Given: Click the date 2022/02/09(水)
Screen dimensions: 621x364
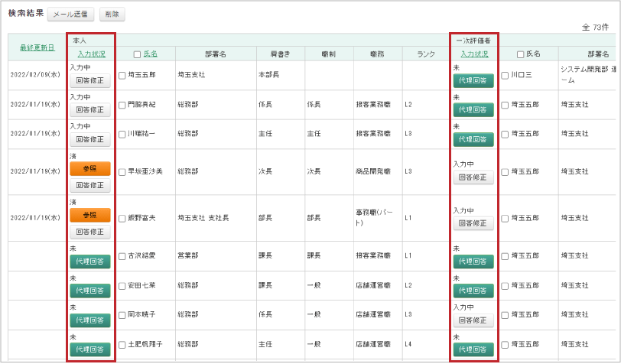Looking at the screenshot, I should point(35,75).
